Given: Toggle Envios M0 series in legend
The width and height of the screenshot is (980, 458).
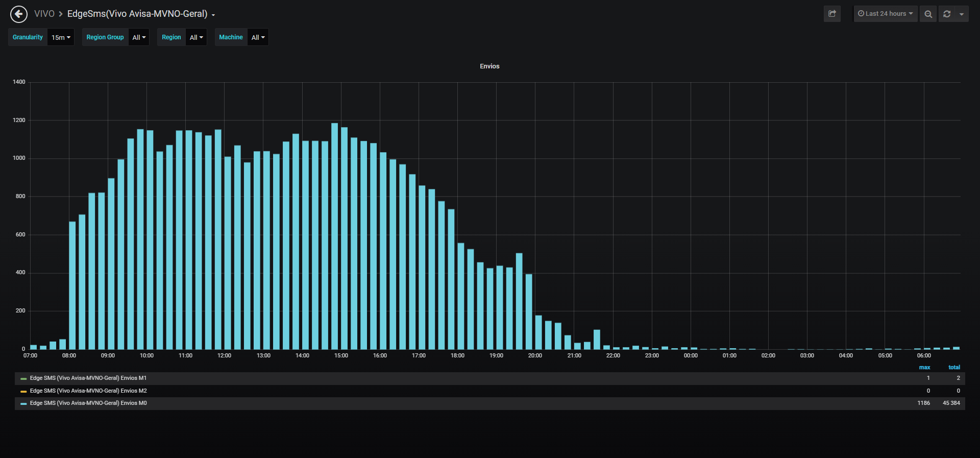Looking at the screenshot, I should tap(88, 403).
